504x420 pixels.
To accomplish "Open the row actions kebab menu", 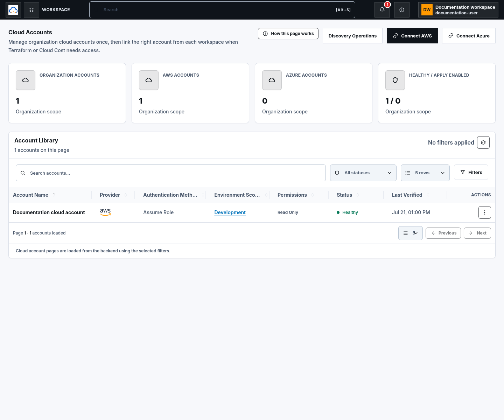I will [485, 212].
